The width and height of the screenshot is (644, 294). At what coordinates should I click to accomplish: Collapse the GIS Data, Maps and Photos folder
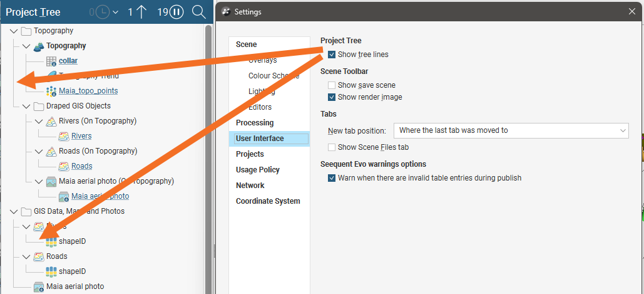[x=14, y=211]
